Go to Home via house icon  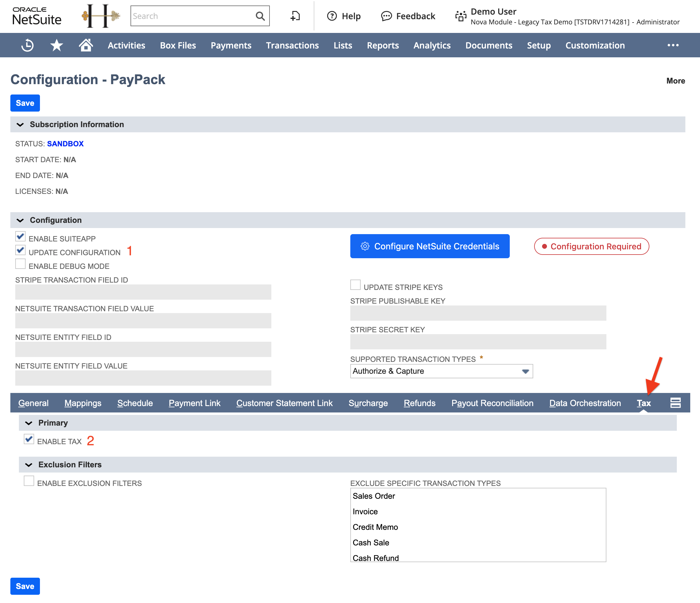click(x=86, y=45)
